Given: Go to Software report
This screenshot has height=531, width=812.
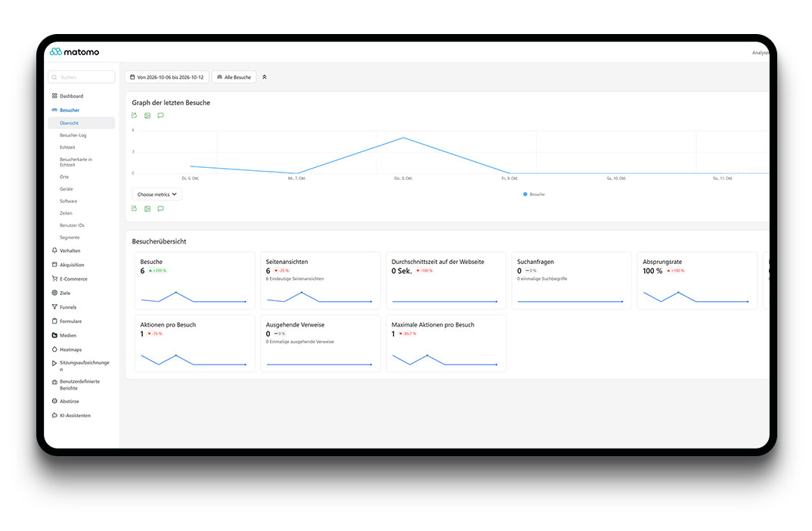Looking at the screenshot, I should tap(68, 201).
